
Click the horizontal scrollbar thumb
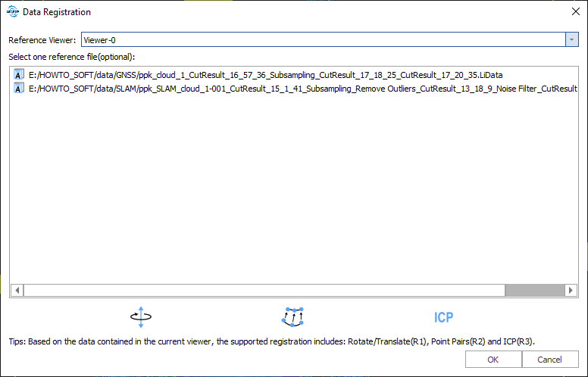(534, 290)
